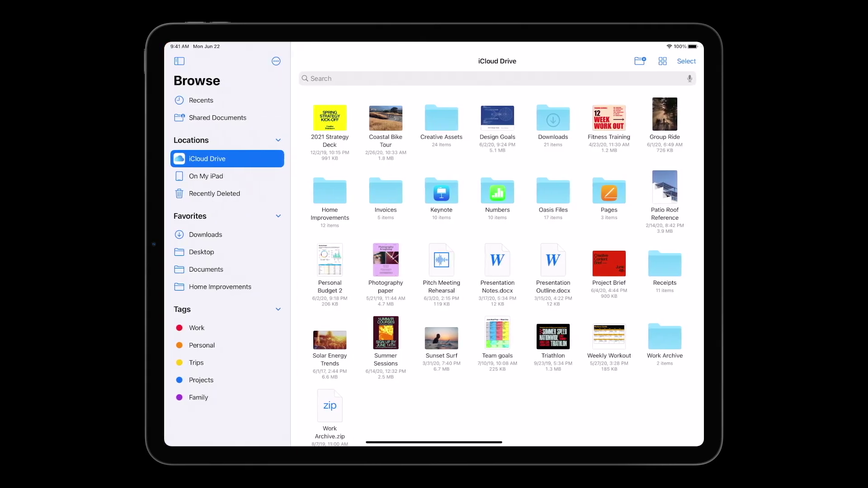Open Shared Documents in the sidebar
This screenshot has height=488, width=868.
(217, 117)
